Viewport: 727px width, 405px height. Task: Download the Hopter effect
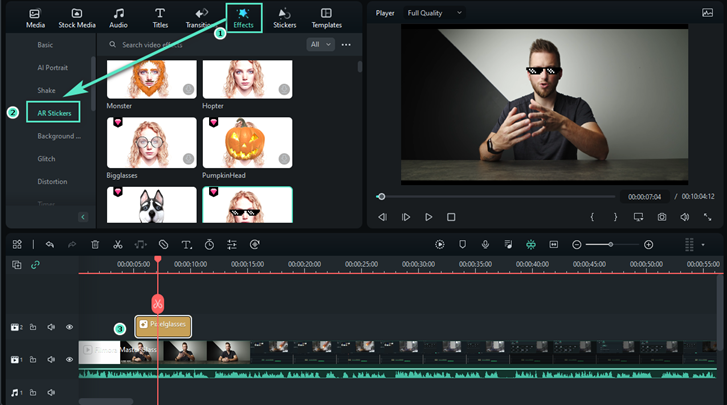coord(284,89)
